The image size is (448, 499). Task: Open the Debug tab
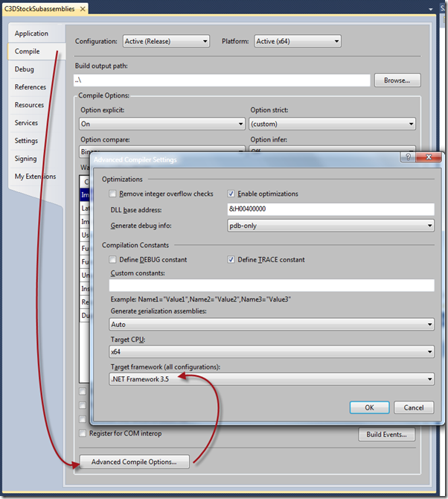pyautogui.click(x=24, y=69)
